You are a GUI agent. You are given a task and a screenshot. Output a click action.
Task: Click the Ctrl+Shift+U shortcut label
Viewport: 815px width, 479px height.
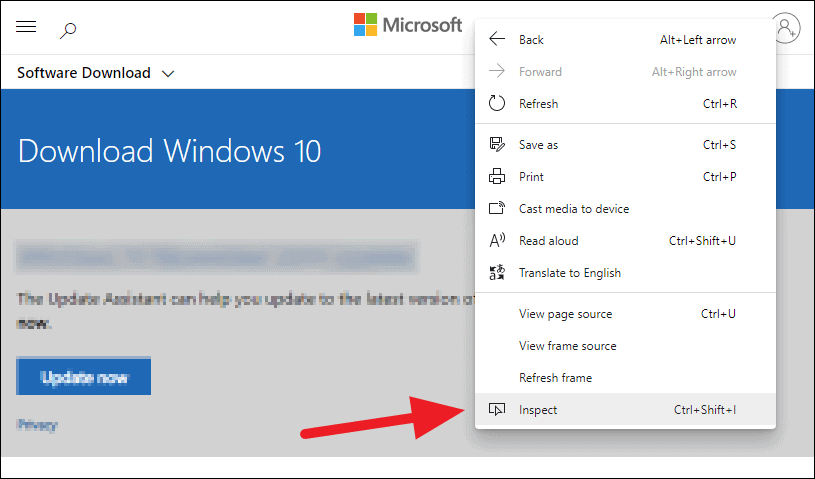tap(702, 241)
